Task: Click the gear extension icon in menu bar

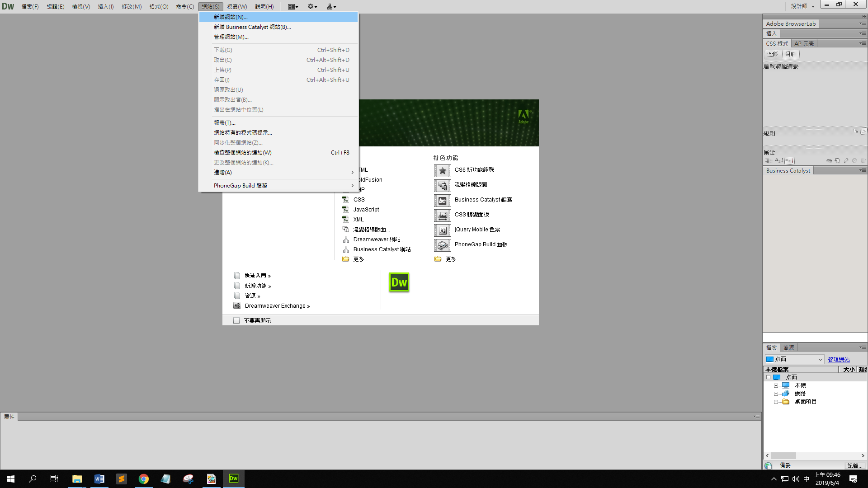Action: coord(312,6)
